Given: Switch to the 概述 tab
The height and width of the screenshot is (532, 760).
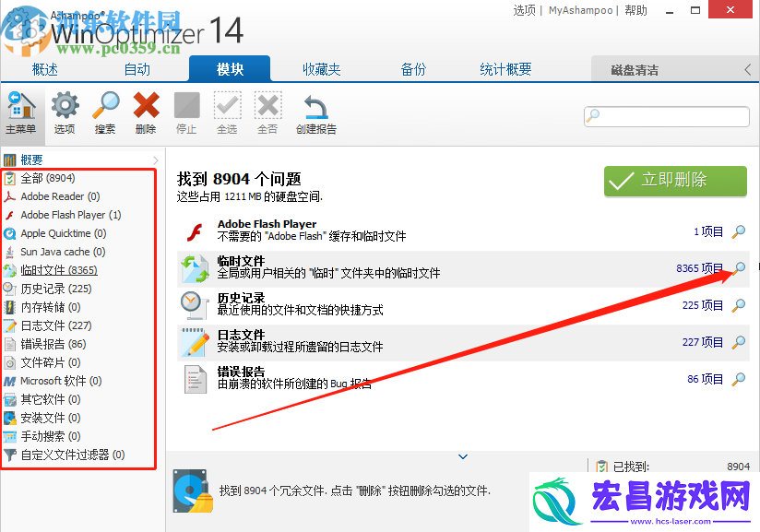Looking at the screenshot, I should [x=45, y=69].
